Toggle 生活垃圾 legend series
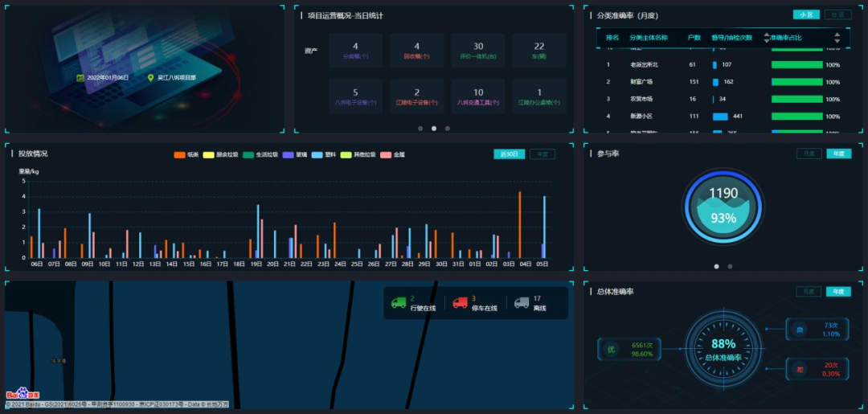 [260, 155]
